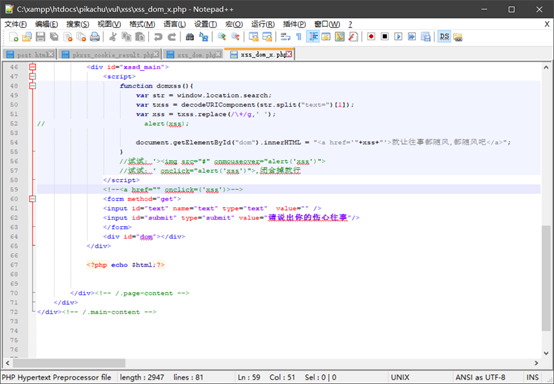Toggle macro recording with red dot
Image resolution: width=554 pixels, height=384 pixels.
[x=371, y=37]
